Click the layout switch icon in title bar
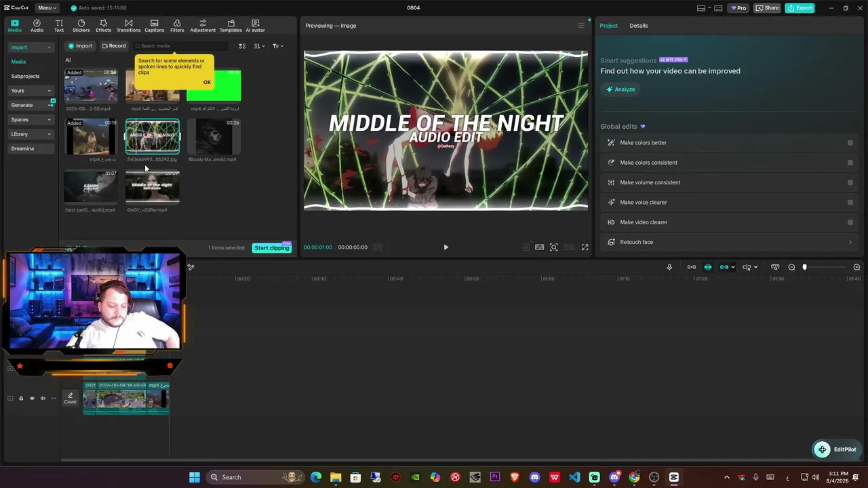The width and height of the screenshot is (868, 488). point(701,8)
